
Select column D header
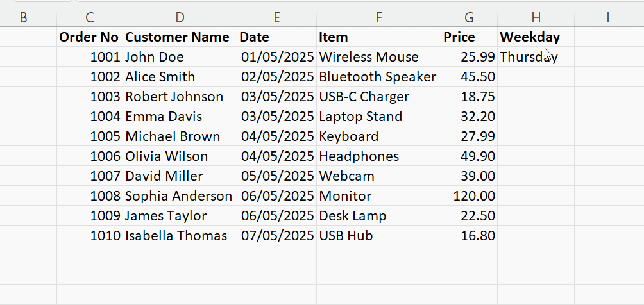pos(180,18)
